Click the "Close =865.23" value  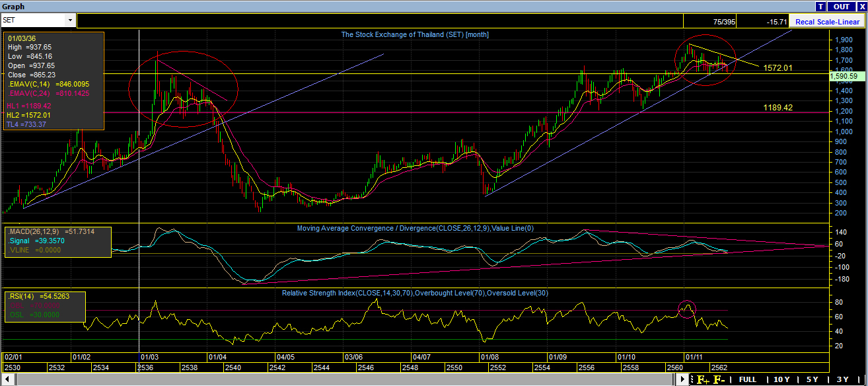(x=31, y=75)
